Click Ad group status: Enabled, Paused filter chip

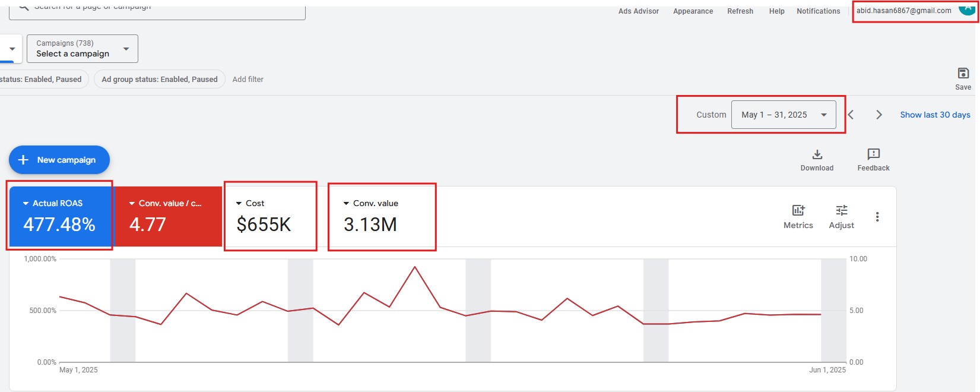point(160,79)
